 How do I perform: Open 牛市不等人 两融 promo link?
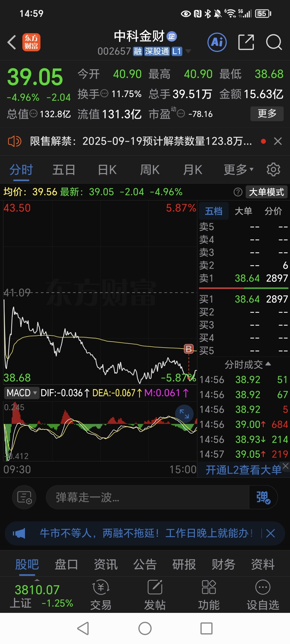pos(146,533)
